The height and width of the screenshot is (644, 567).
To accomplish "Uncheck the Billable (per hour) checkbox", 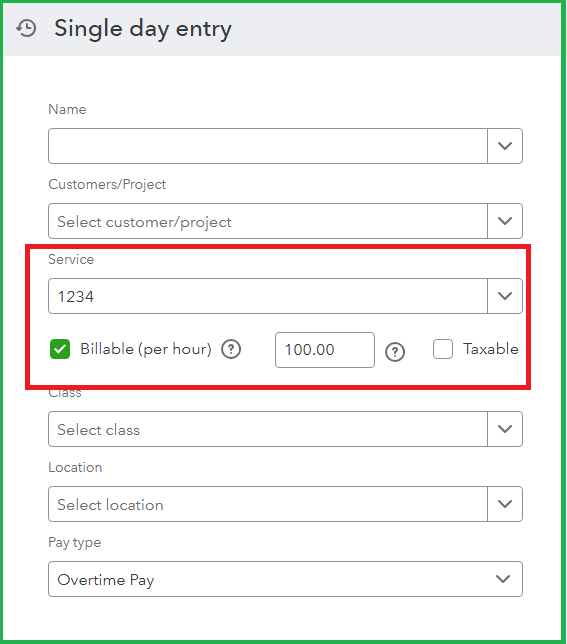I will pos(60,349).
